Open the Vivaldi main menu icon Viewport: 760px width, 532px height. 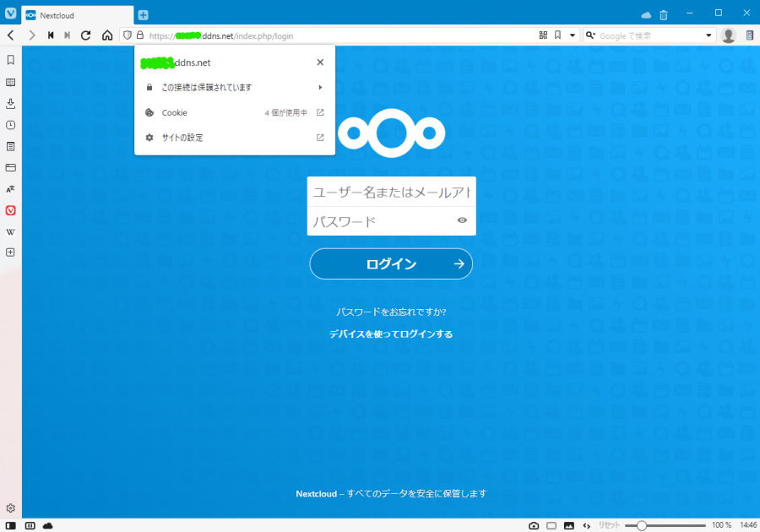(x=10, y=14)
